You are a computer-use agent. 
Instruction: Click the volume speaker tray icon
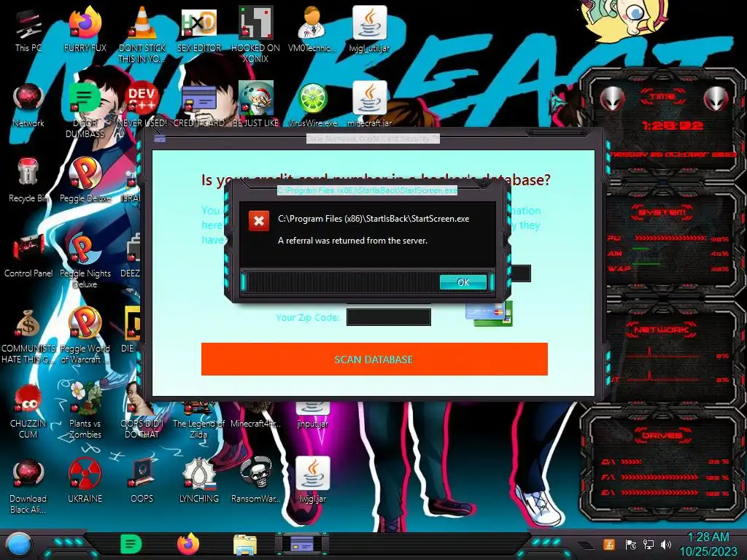665,544
